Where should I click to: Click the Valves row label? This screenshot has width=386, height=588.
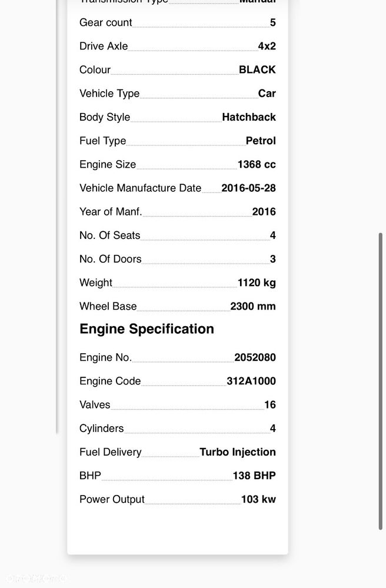tap(95, 404)
